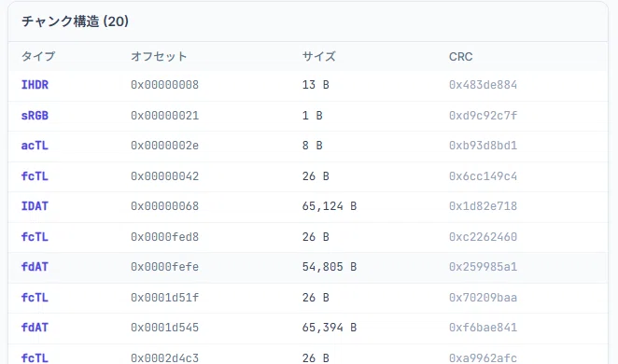The width and height of the screenshot is (618, 364).
Task: Select the acTL chunk type
Action: (35, 146)
